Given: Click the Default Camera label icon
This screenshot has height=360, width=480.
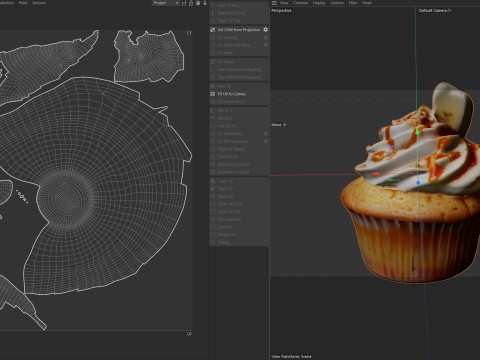Looking at the screenshot, I should coord(450,10).
